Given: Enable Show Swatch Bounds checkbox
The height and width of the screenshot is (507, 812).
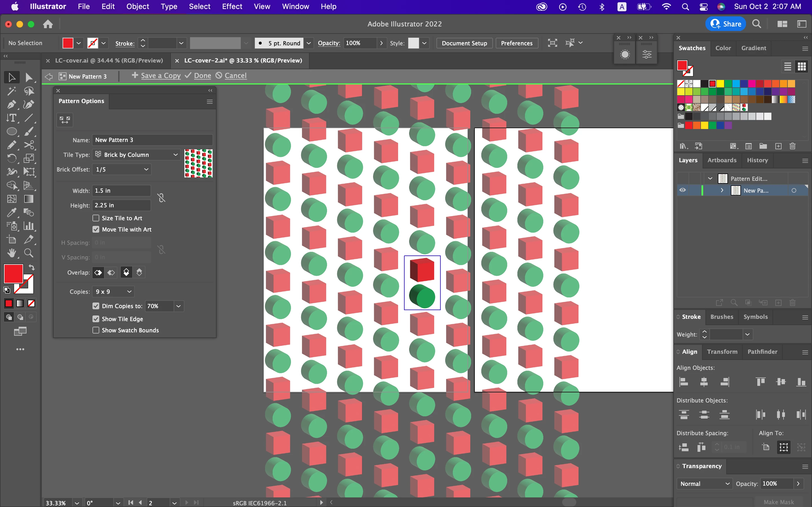Looking at the screenshot, I should (x=96, y=330).
